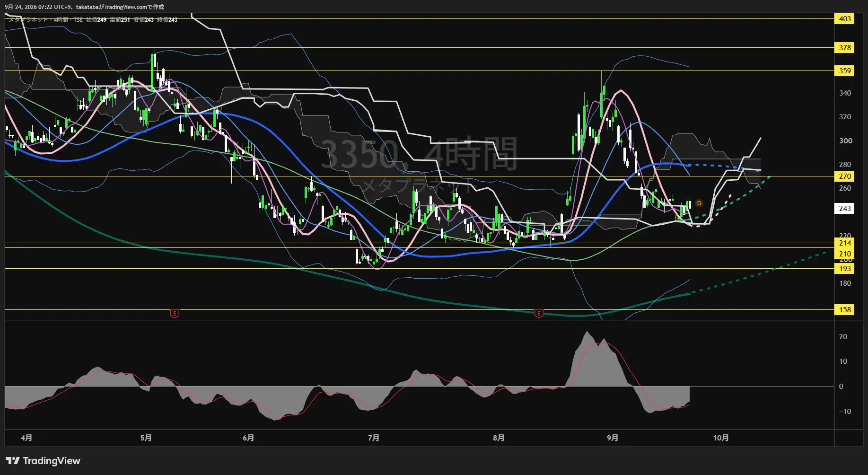Click the TradingView logo
868x475 pixels.
(43, 461)
